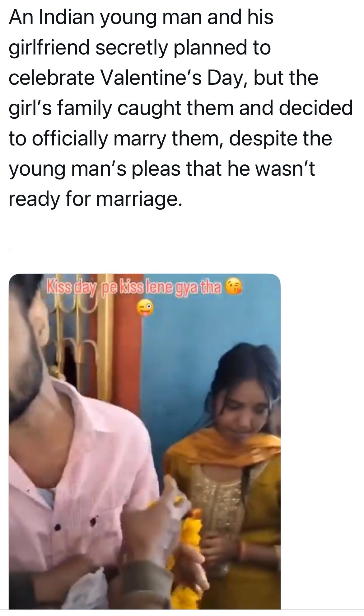The image size is (364, 616).
Task: Tap the "Kiss day pe kiss" caption overlay
Action: pyautogui.click(x=133, y=286)
